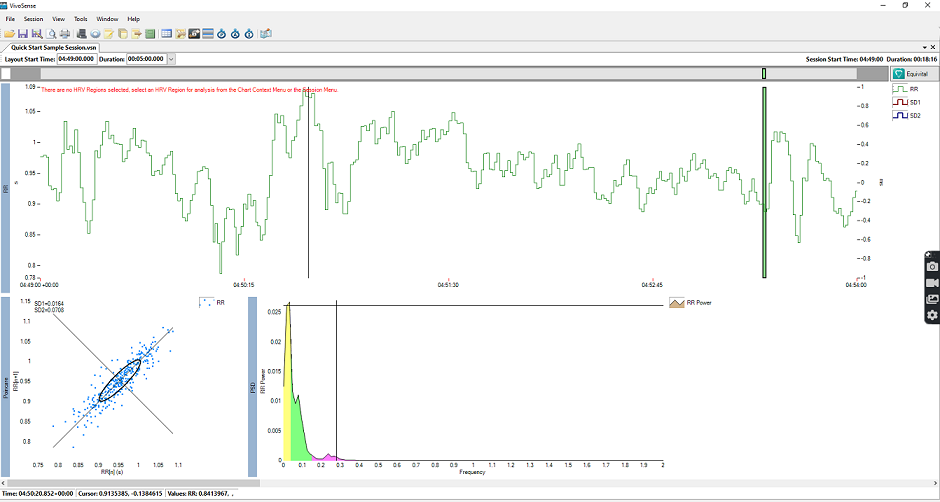Select the Quick Start Sample Session.vsn tab
940x502 pixels.
coord(54,47)
